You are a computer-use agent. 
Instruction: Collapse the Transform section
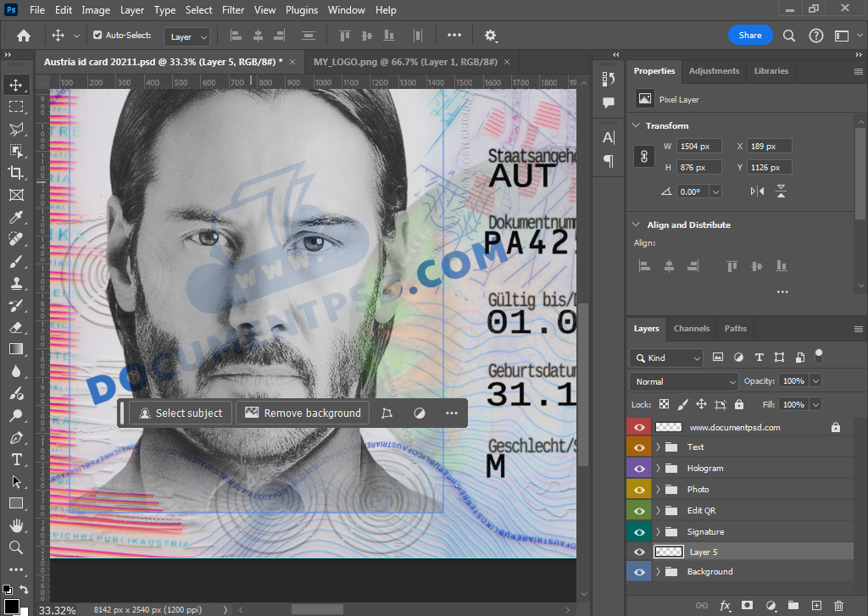pyautogui.click(x=637, y=125)
